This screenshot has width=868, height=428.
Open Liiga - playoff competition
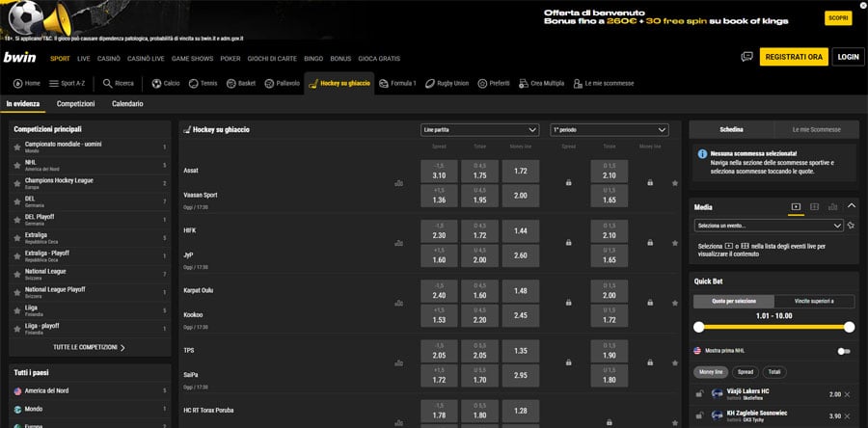tap(90, 329)
